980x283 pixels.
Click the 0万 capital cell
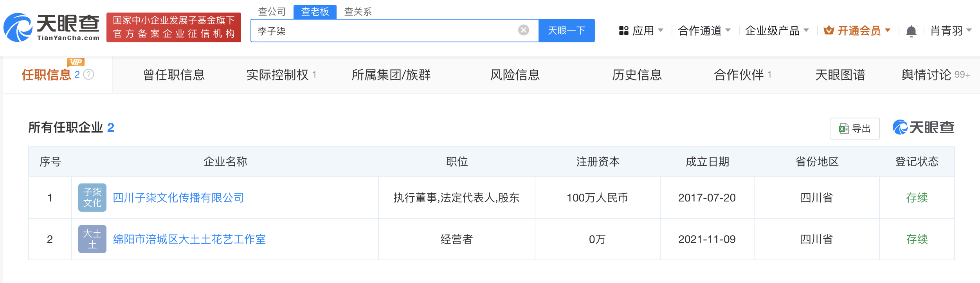pyautogui.click(x=597, y=239)
